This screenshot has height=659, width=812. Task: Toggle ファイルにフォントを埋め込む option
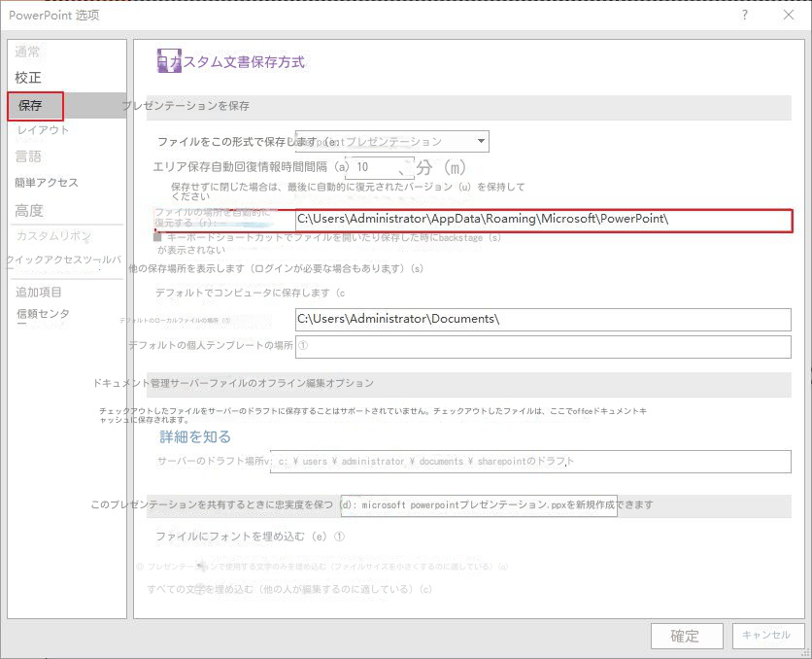(x=241, y=537)
